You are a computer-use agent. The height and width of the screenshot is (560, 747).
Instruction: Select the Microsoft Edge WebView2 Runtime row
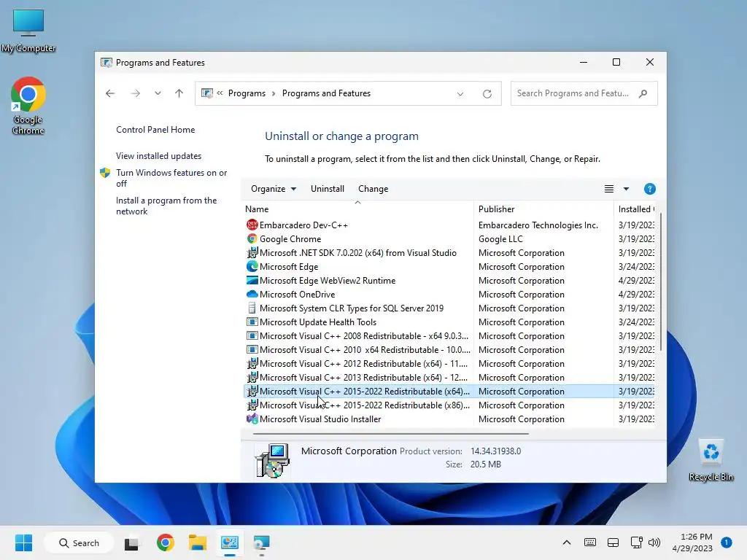tap(449, 281)
